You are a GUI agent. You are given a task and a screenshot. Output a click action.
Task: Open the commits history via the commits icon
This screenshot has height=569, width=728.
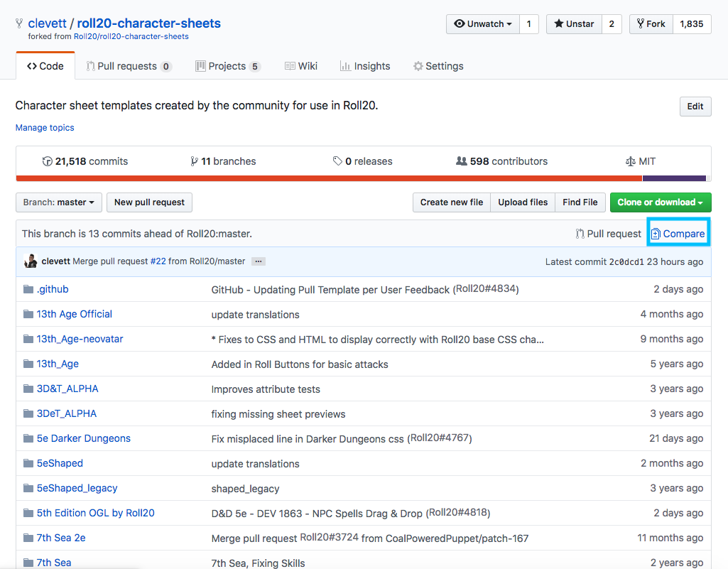click(47, 161)
